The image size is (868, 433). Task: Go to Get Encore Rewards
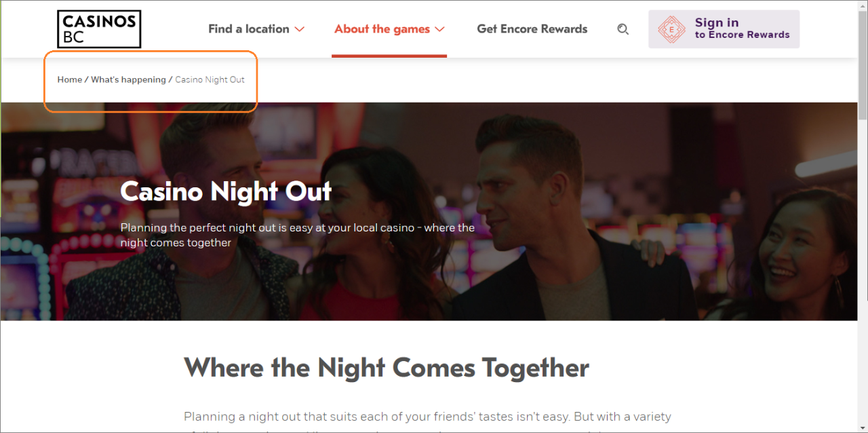click(x=532, y=29)
